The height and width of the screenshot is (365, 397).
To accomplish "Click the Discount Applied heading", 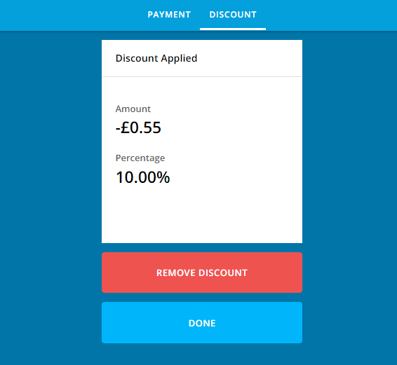I will [156, 58].
